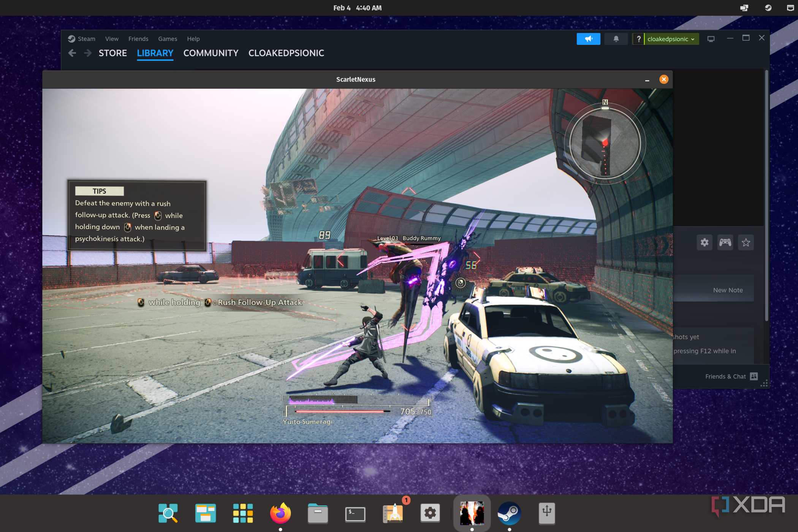Screen dimensions: 798x532
Task: Switch to the LIBRARY tab
Action: (x=155, y=53)
